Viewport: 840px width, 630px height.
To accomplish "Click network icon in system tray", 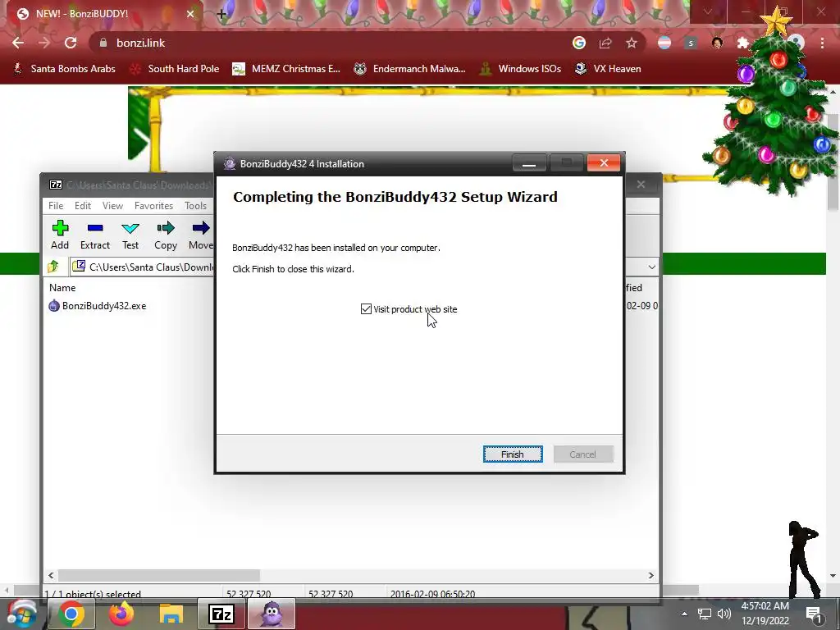I will [x=705, y=614].
